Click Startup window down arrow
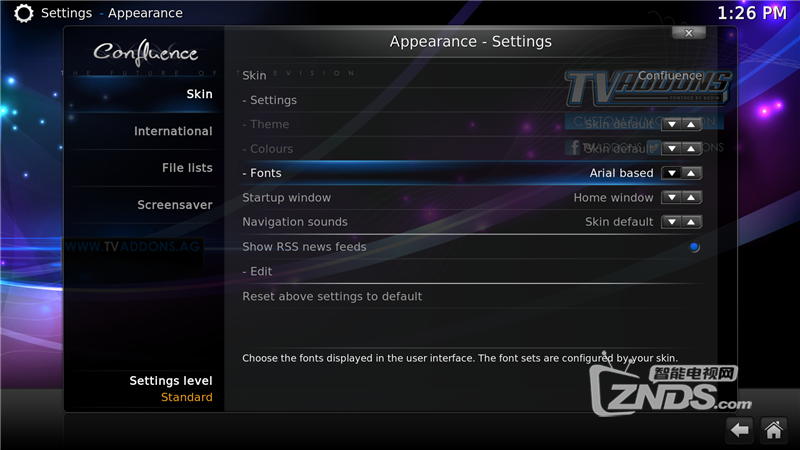 671,197
